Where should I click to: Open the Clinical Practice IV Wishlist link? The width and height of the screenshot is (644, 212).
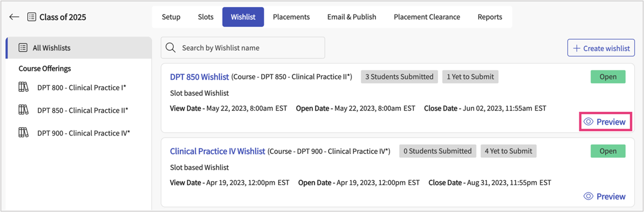[218, 151]
